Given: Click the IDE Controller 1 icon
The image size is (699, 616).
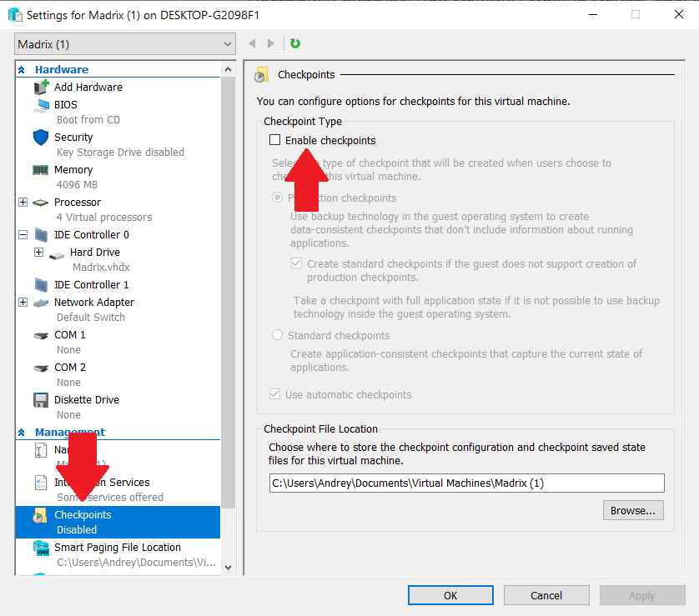Looking at the screenshot, I should tap(41, 284).
